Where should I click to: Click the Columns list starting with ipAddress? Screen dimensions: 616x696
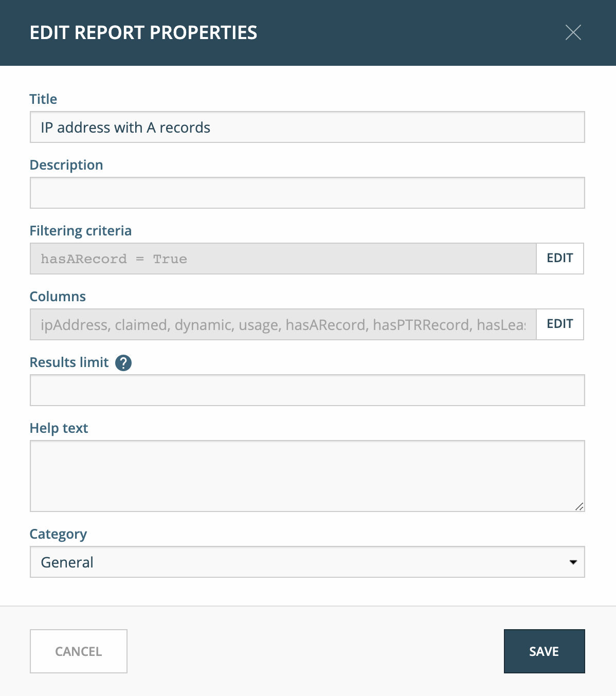click(283, 324)
